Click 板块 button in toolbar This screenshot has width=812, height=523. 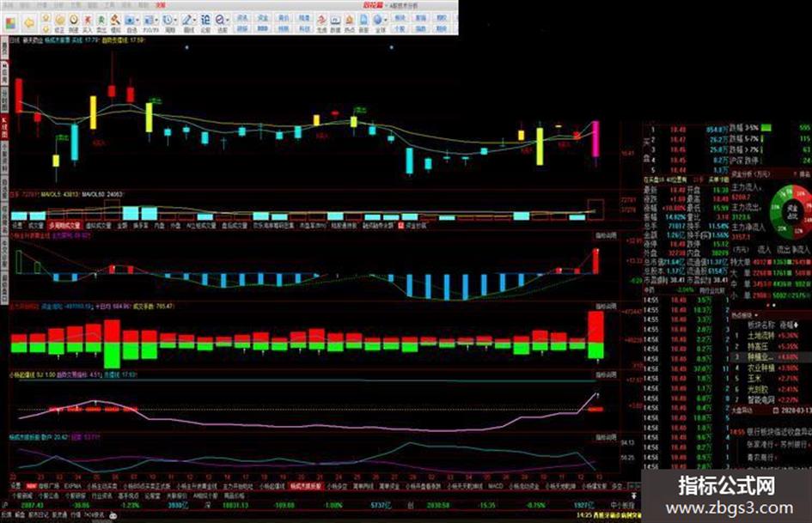[400, 18]
